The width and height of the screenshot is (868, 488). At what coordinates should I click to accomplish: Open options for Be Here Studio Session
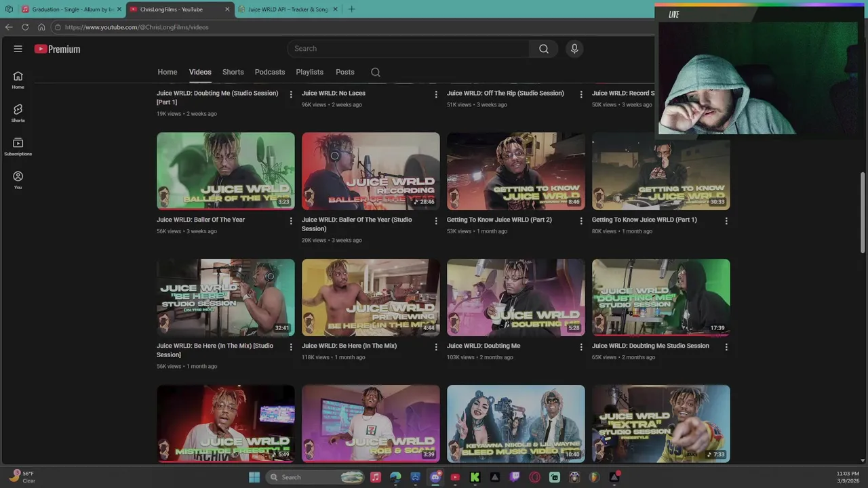click(291, 347)
